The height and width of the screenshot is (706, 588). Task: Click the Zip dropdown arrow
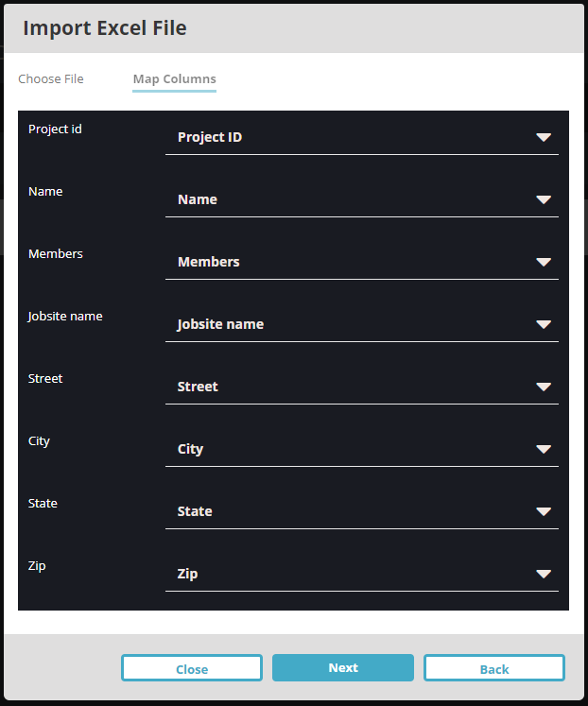544,574
